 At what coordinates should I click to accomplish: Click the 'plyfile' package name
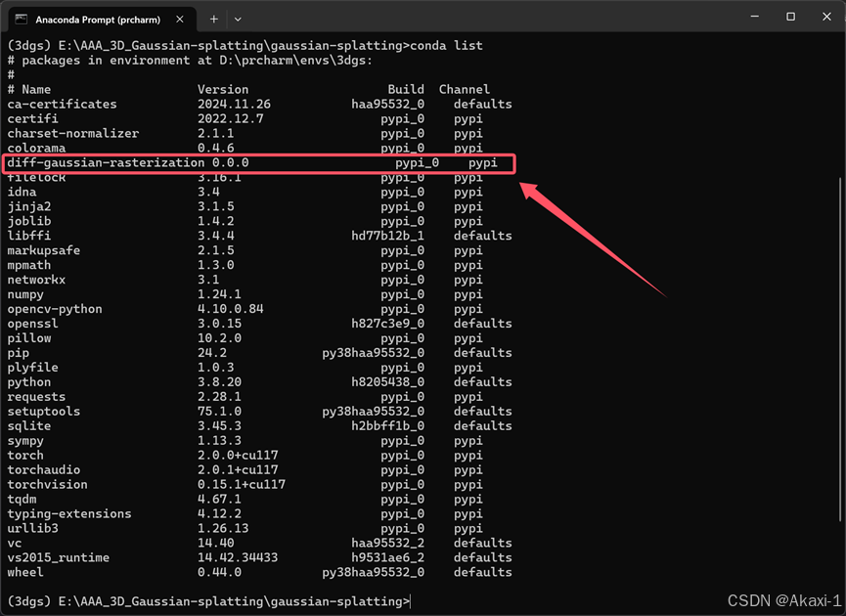[32, 368]
